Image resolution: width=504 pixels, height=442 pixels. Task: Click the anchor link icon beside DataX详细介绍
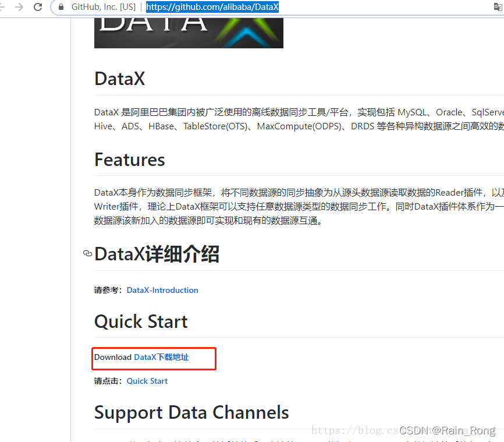pos(87,254)
